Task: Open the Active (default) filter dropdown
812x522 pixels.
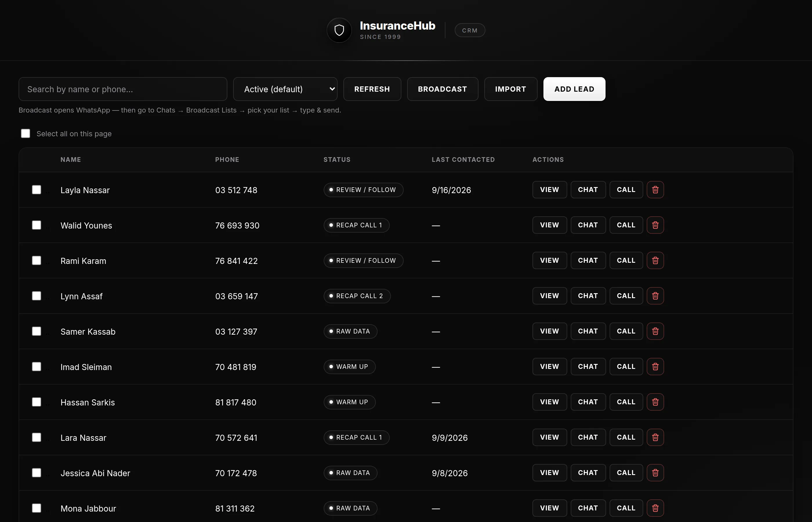Action: [x=285, y=89]
